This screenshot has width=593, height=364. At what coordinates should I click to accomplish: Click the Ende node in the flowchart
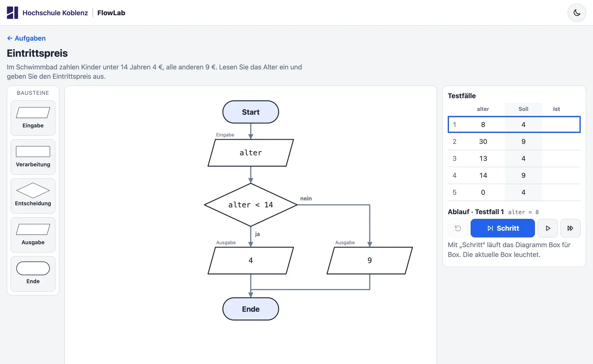[x=251, y=309]
